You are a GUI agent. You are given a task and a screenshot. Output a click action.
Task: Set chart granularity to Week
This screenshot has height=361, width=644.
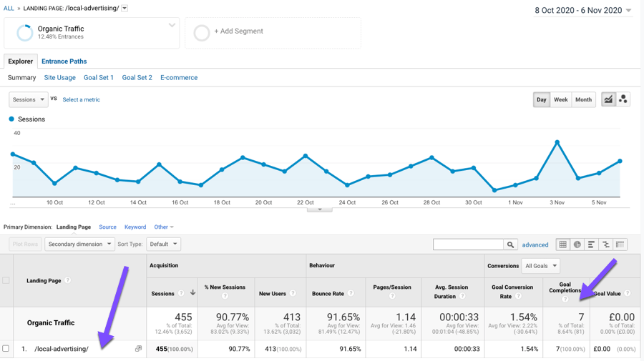[560, 99]
